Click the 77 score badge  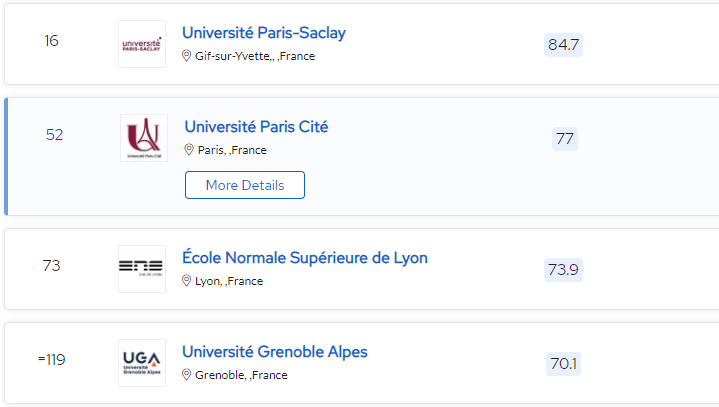coord(565,139)
